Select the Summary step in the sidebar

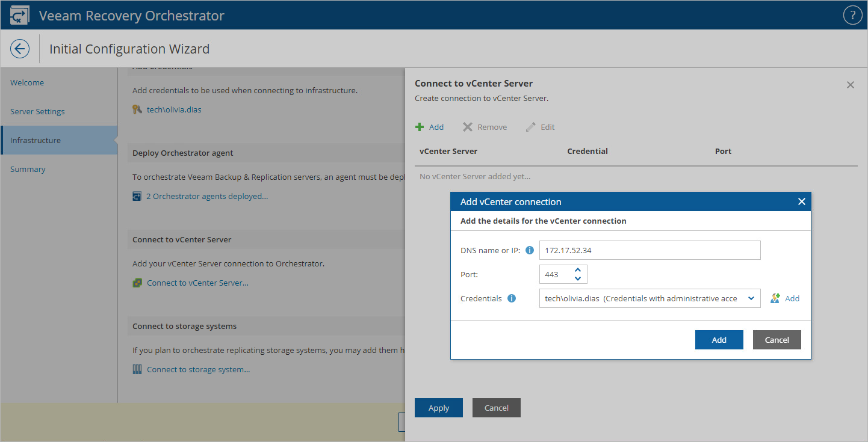coord(28,169)
